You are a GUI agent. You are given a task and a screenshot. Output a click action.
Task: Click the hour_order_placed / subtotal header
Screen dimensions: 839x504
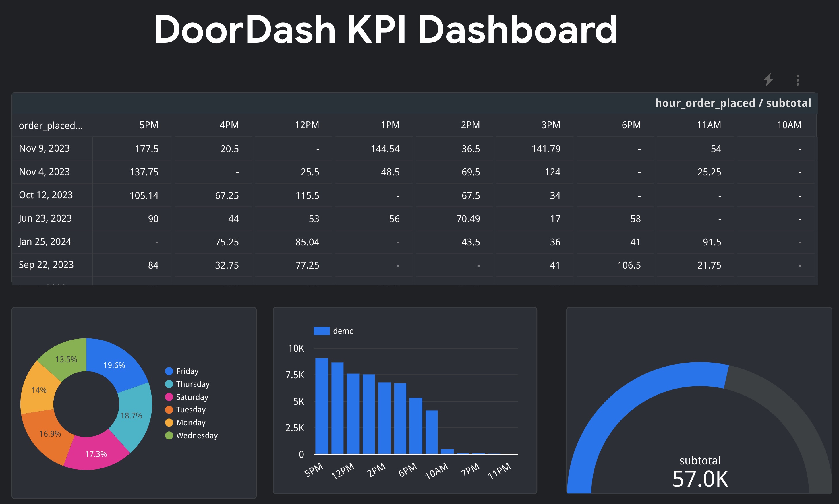733,103
